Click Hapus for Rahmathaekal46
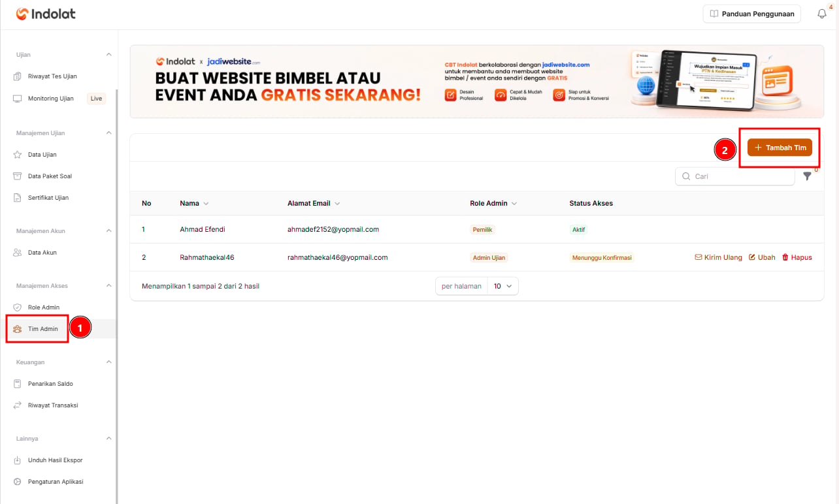The image size is (839, 504). click(797, 257)
